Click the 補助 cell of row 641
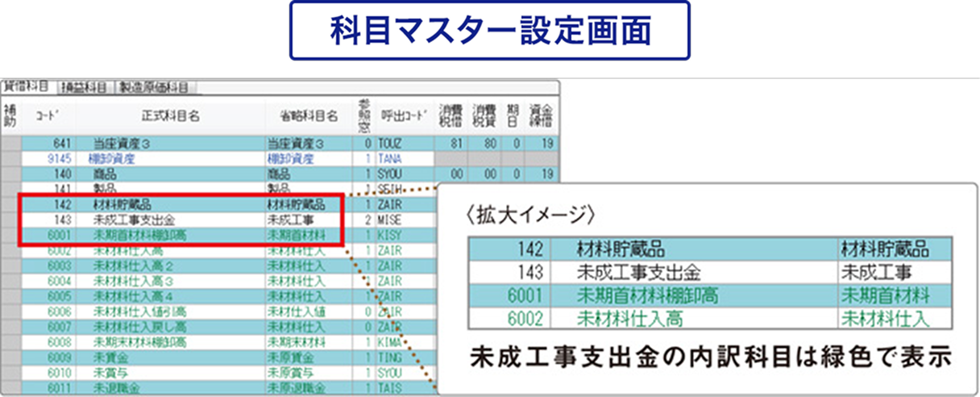The width and height of the screenshot is (980, 397). 10,144
